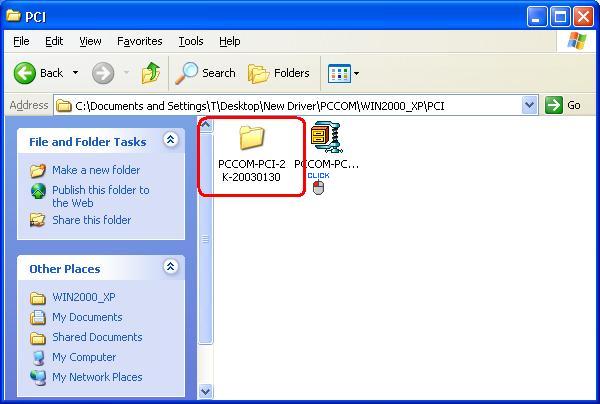Image resolution: width=600 pixels, height=404 pixels.
Task: Click the Publish to Web globe icon
Action: pyautogui.click(x=38, y=191)
